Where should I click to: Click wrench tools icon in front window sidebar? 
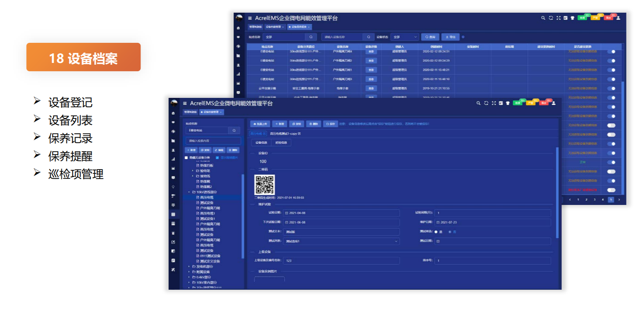point(173,270)
